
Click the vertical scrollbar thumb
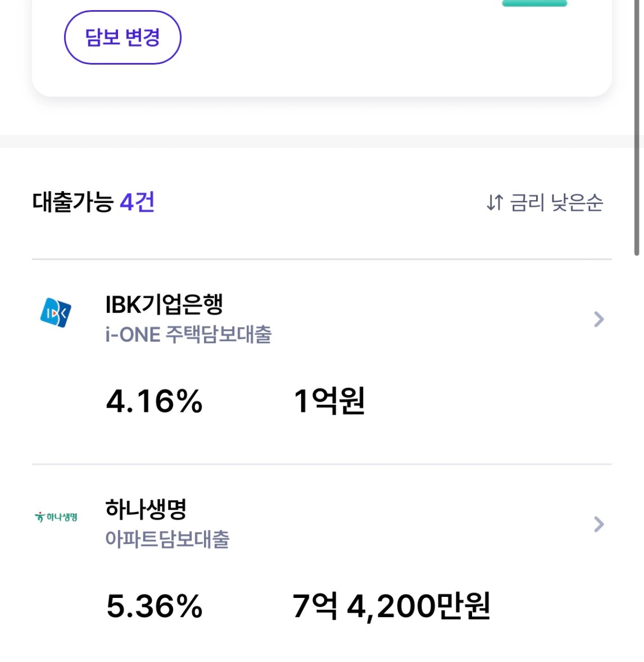[637, 126]
